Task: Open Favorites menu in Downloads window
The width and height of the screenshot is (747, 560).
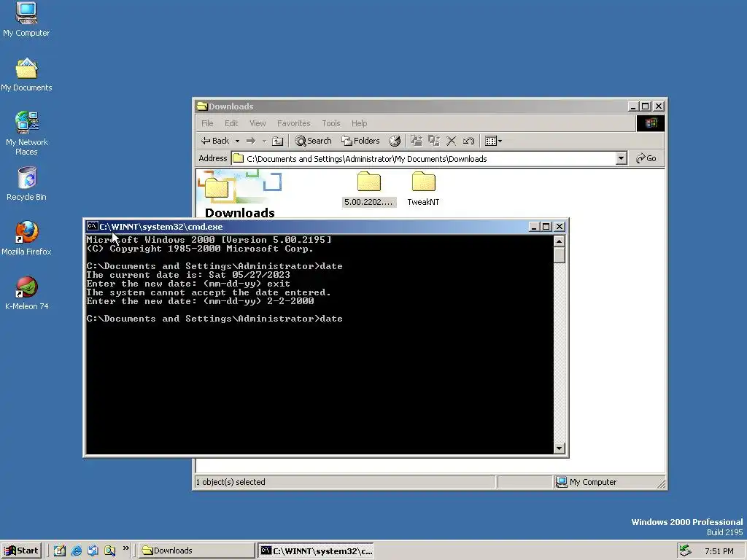Action: (x=293, y=123)
